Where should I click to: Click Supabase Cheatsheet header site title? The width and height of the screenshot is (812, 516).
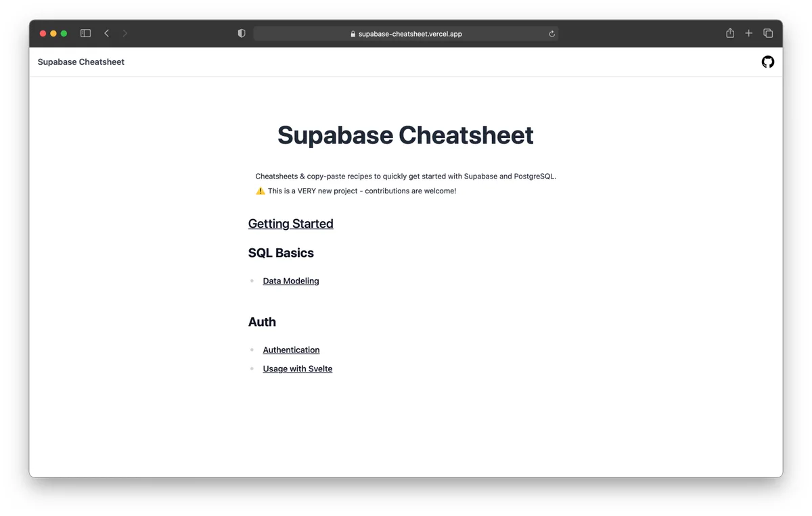(81, 62)
